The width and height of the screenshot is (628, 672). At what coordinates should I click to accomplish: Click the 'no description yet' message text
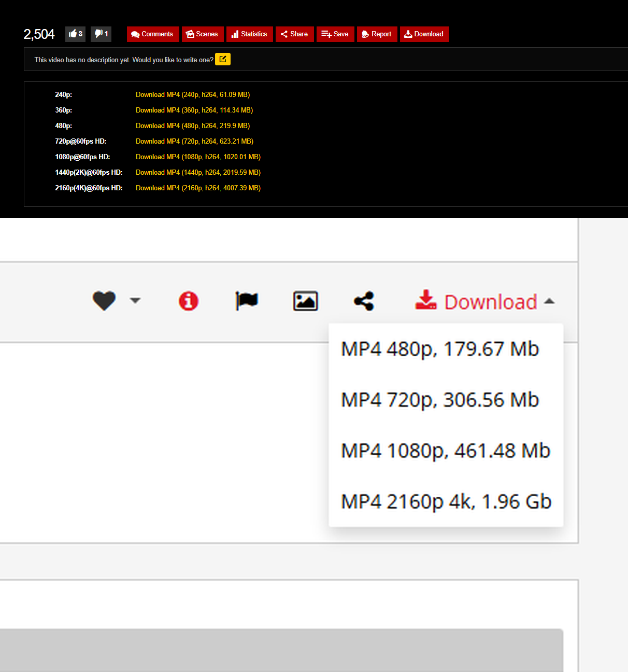click(124, 60)
